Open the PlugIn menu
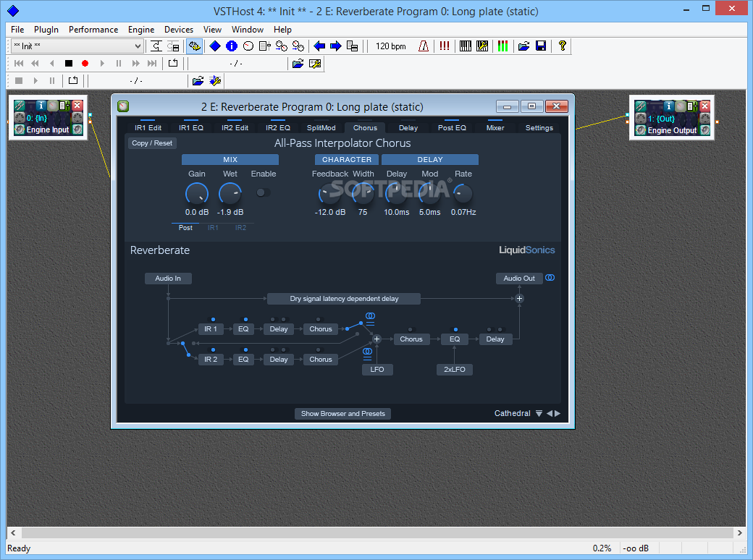 pos(46,29)
